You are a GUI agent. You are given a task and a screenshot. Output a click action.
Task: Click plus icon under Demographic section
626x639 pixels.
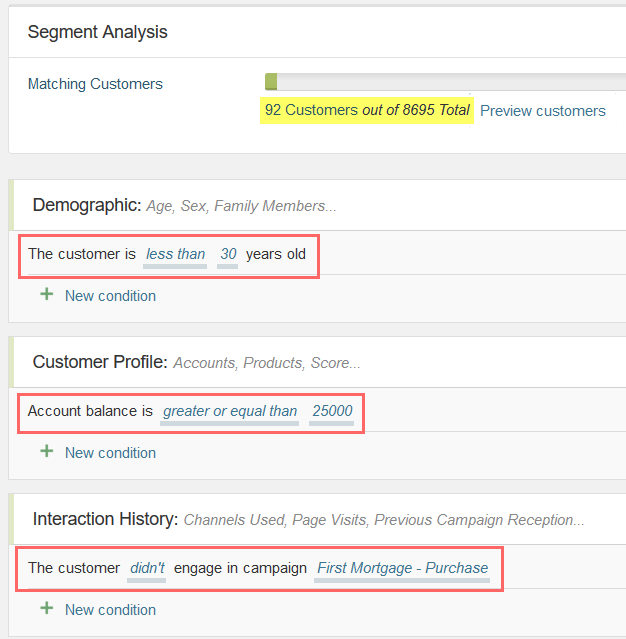(x=47, y=294)
